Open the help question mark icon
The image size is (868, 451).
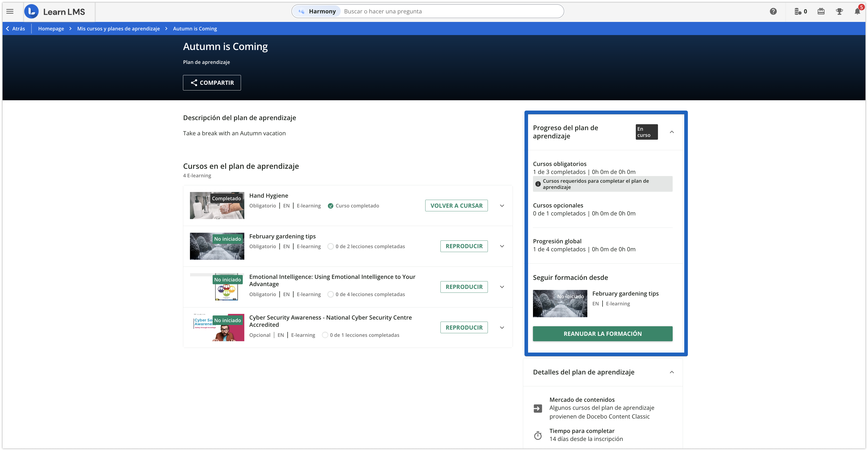tap(773, 11)
